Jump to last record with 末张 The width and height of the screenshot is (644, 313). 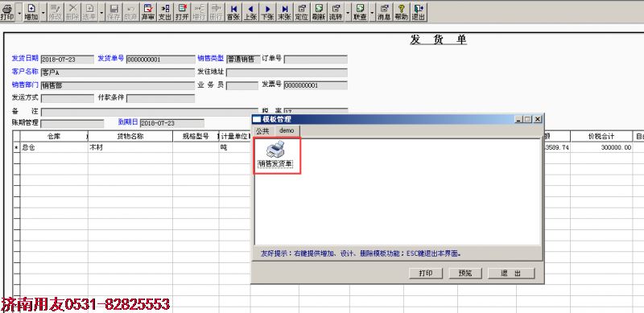pyautogui.click(x=284, y=12)
